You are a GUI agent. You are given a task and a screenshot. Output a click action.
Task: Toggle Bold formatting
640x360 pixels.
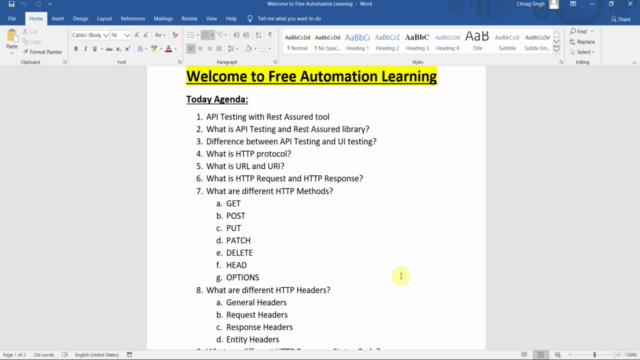(76, 49)
